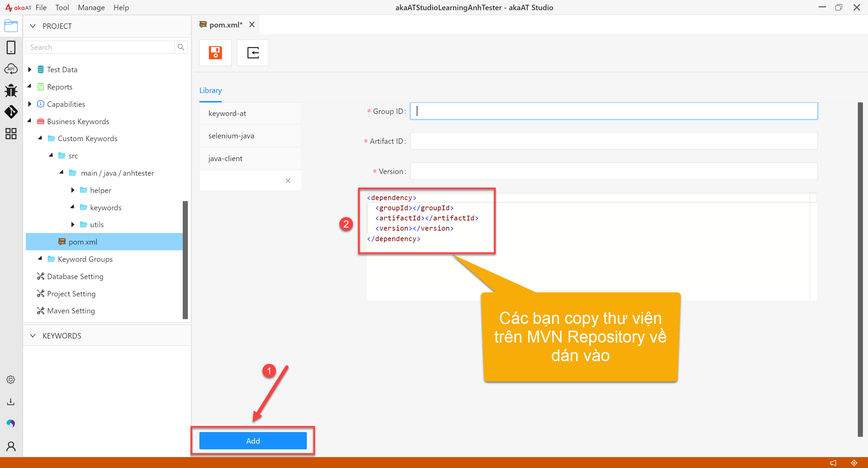The width and height of the screenshot is (868, 468).
Task: Remove the empty library entry with X
Action: (x=288, y=181)
